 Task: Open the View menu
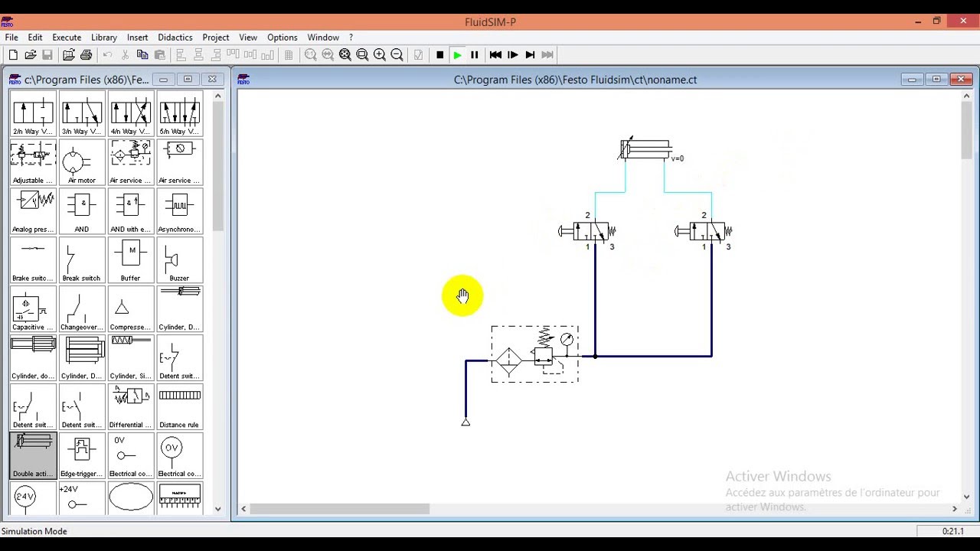coord(248,37)
